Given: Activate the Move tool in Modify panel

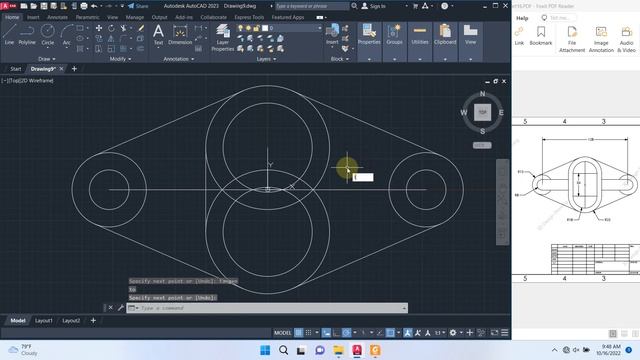Looking at the screenshot, I should point(99,28).
